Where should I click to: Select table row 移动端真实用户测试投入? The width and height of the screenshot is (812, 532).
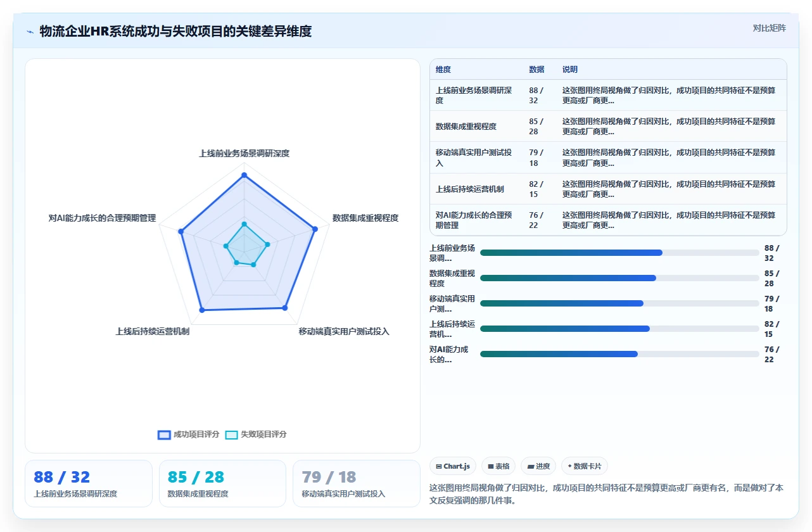[608, 158]
